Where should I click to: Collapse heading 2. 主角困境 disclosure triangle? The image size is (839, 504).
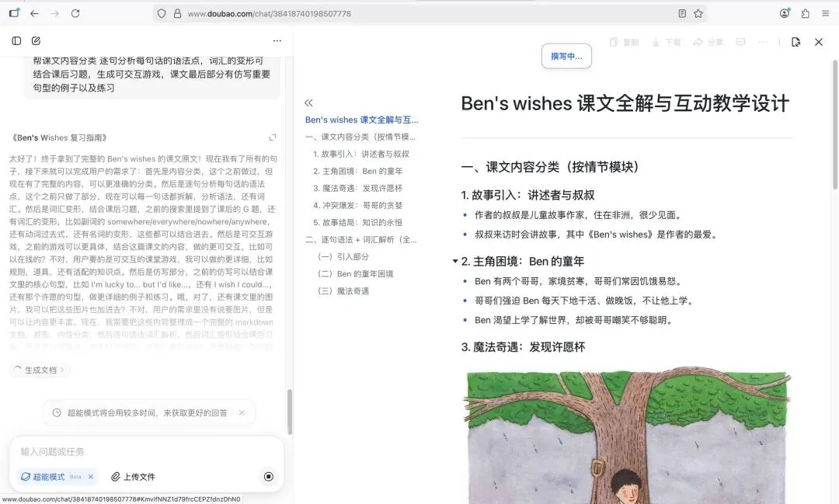click(x=454, y=261)
